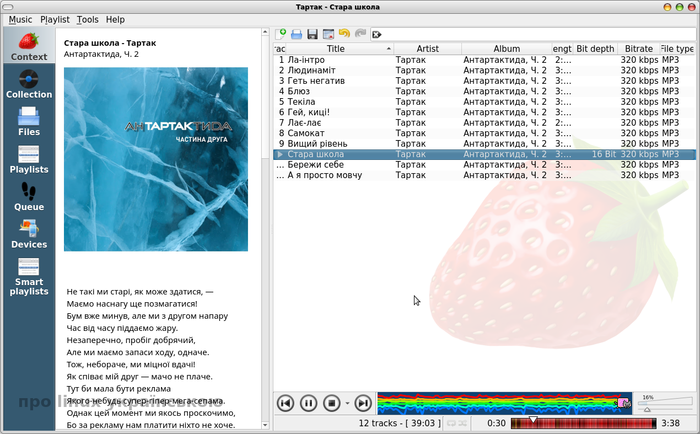Open the Tools menu

click(88, 20)
